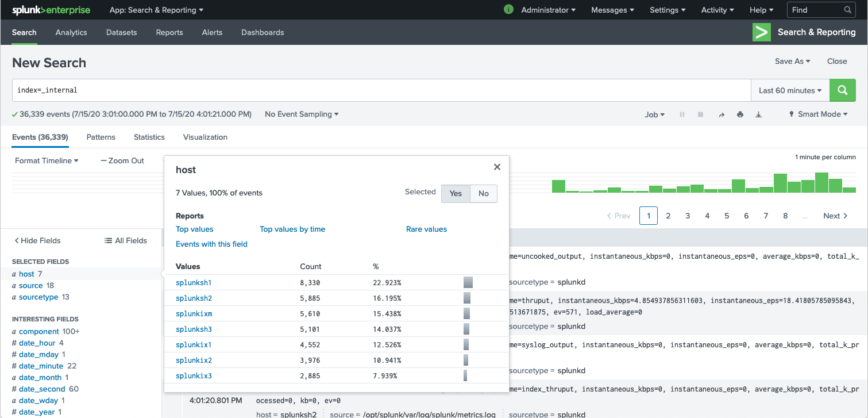Image resolution: width=868 pixels, height=418 pixels.
Task: Click the green health status icon
Action: (x=508, y=10)
